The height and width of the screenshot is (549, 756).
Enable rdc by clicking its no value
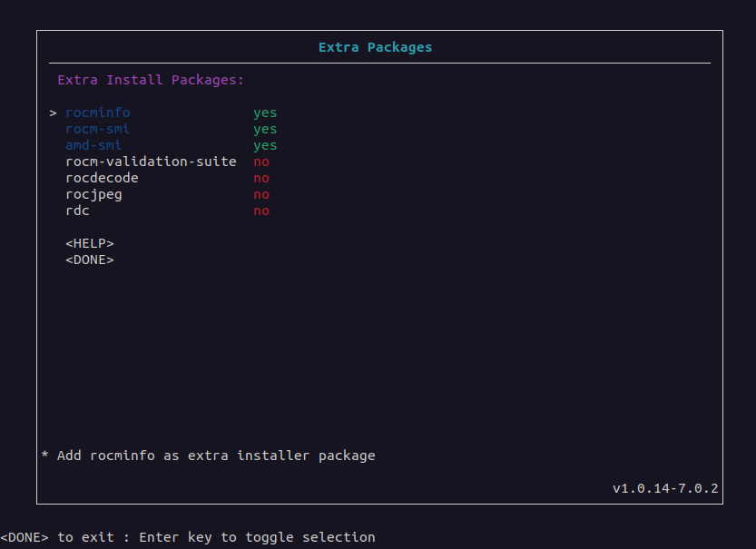tap(261, 211)
